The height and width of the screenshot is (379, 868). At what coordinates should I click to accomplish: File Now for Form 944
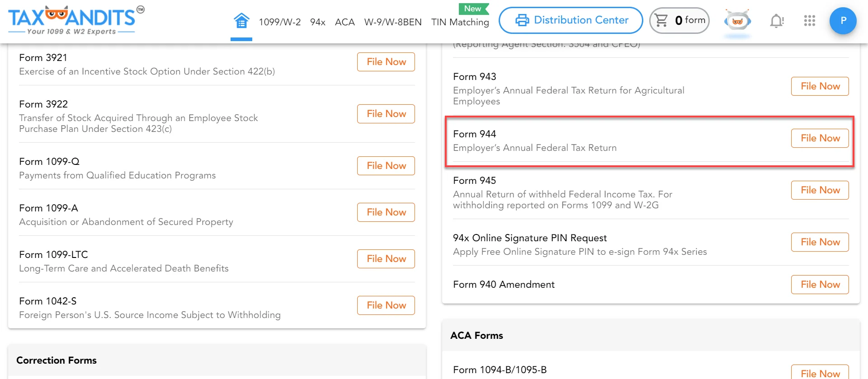coord(820,138)
